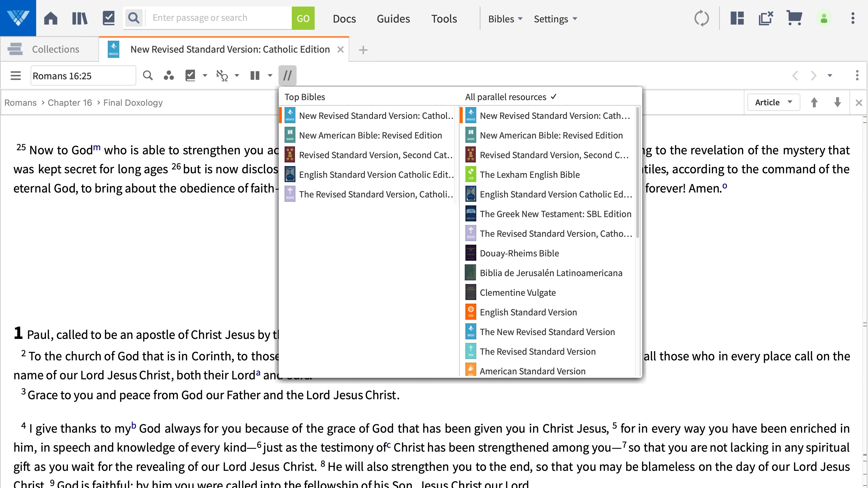Go to the Home dashboard icon
Screen dimensions: 868x488
point(51,18)
